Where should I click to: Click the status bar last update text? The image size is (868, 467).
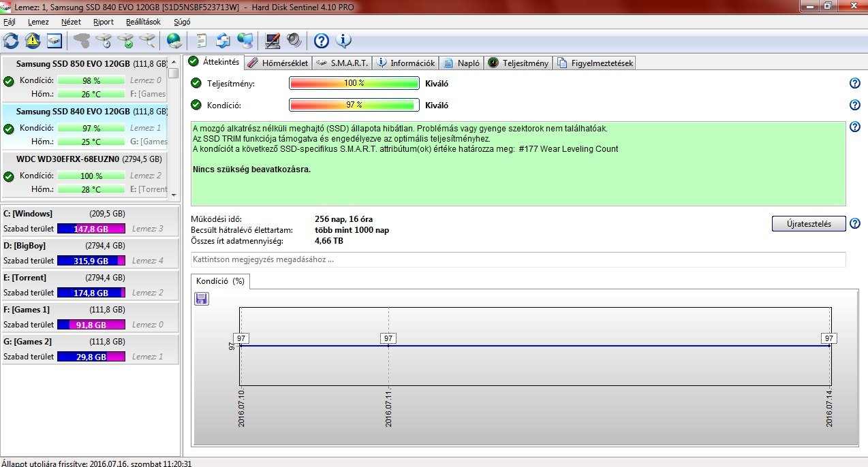(96, 462)
